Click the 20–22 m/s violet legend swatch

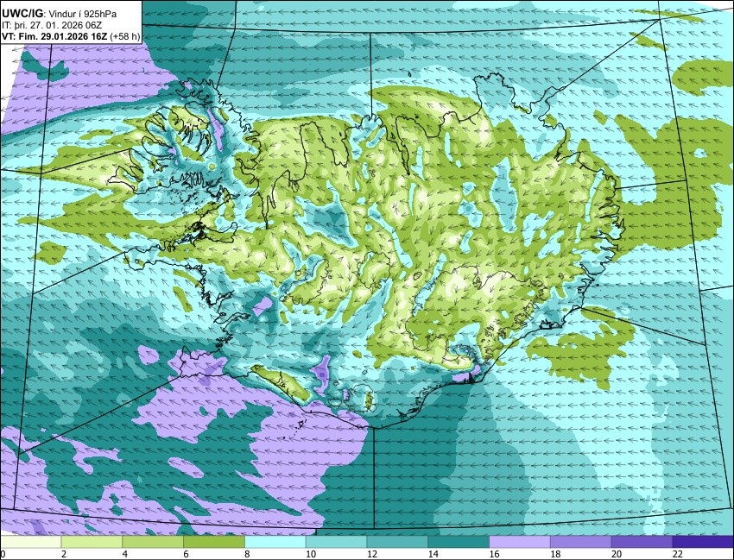pyautogui.click(x=642, y=542)
